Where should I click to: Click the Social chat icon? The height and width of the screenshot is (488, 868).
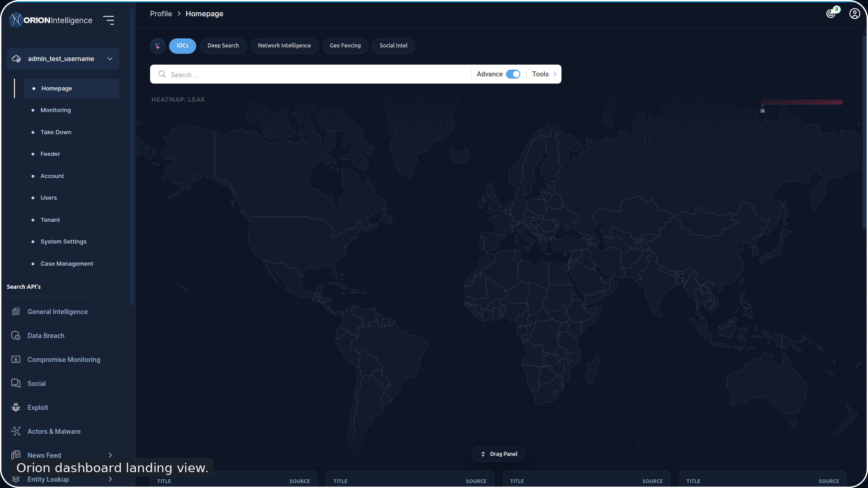pyautogui.click(x=16, y=383)
